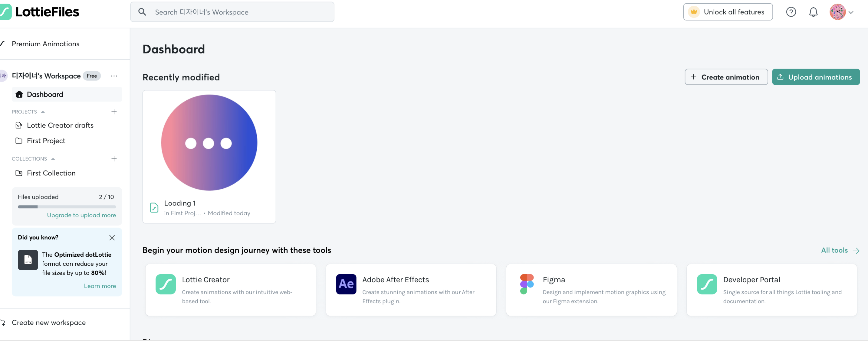The height and width of the screenshot is (341, 868).
Task: Add a new project with plus icon
Action: click(x=114, y=112)
